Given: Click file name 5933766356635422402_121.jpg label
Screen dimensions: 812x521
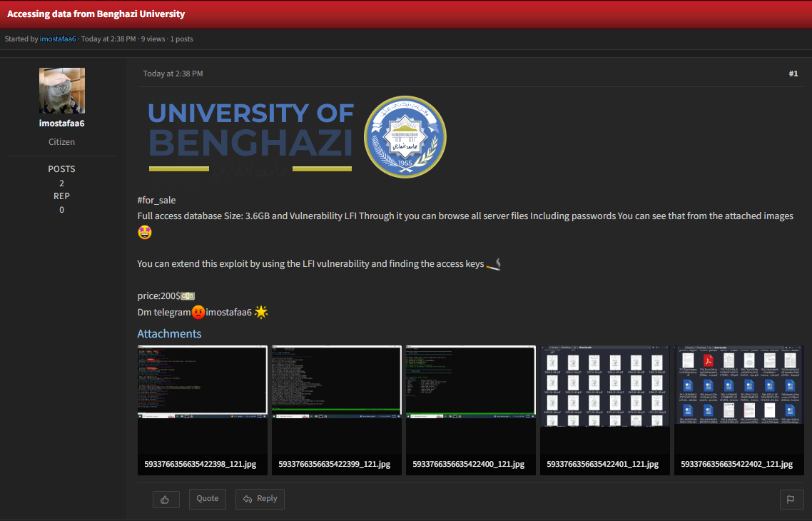Looking at the screenshot, I should tap(737, 464).
